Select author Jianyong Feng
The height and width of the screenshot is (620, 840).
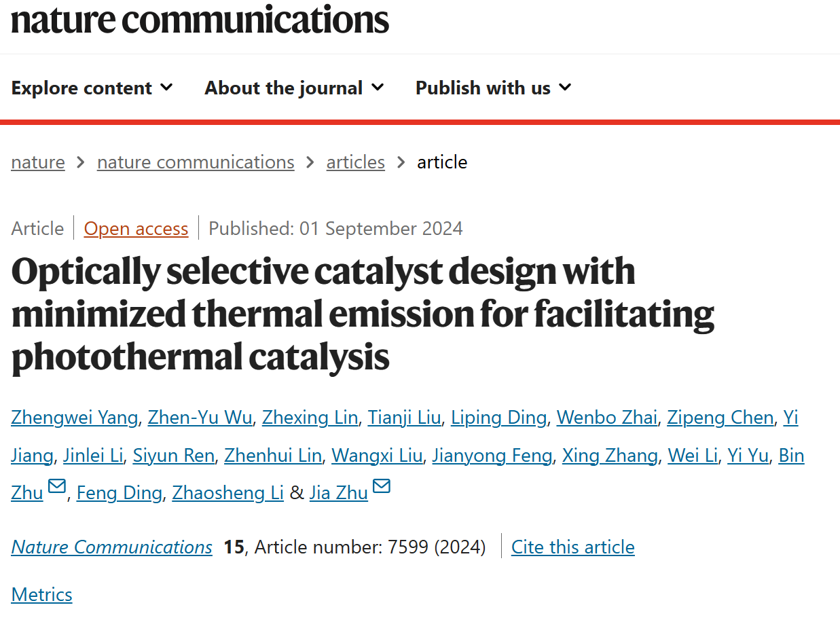[x=492, y=456]
